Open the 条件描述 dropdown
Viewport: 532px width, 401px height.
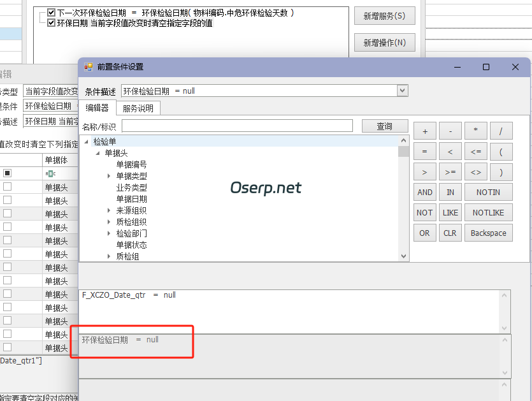pyautogui.click(x=401, y=90)
